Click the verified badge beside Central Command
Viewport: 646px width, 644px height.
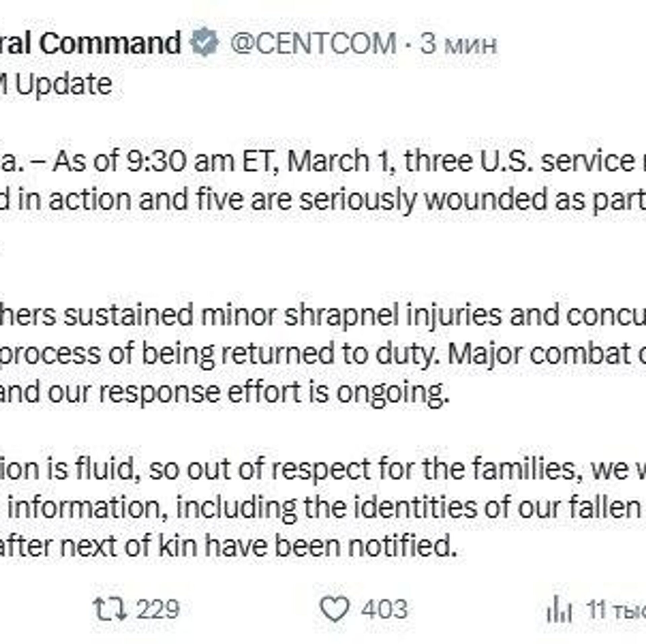click(x=205, y=43)
